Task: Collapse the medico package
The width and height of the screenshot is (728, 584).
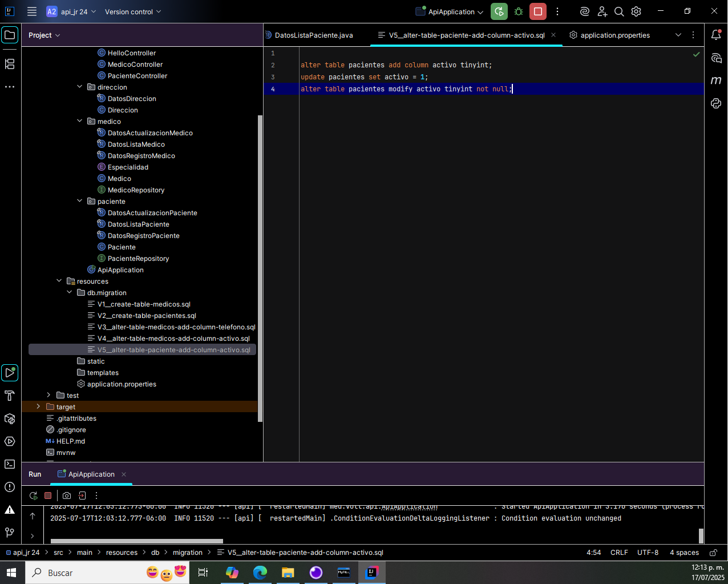Action: coord(80,121)
